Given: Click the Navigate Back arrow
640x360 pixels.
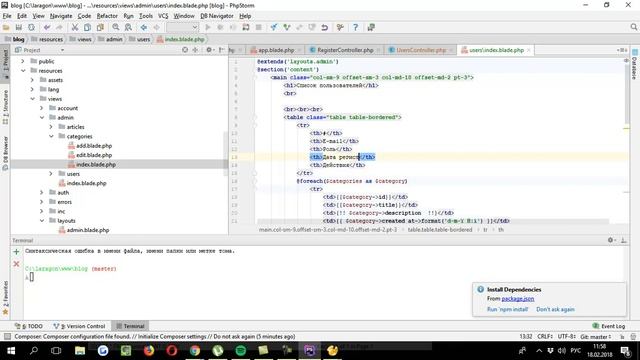Looking at the screenshot, I should pos(144,27).
